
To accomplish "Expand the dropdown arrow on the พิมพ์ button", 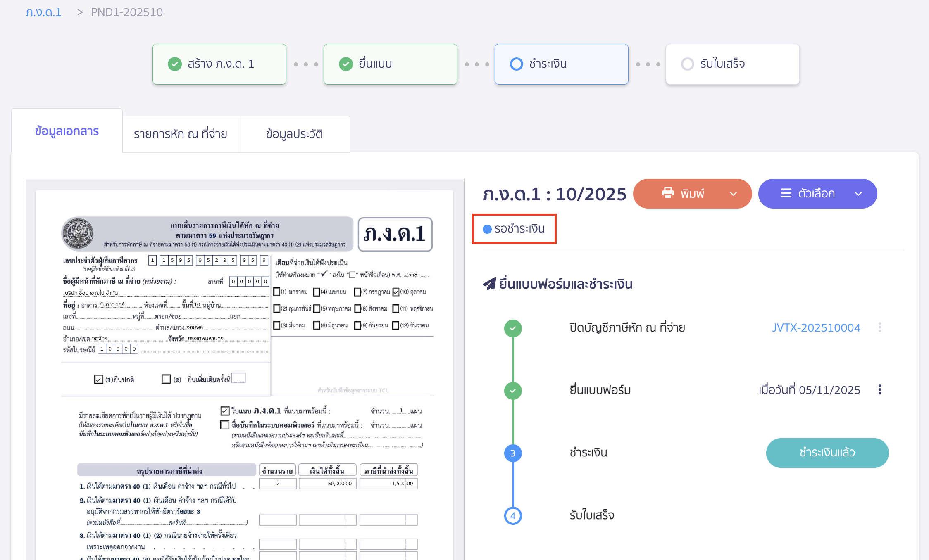I will [734, 193].
